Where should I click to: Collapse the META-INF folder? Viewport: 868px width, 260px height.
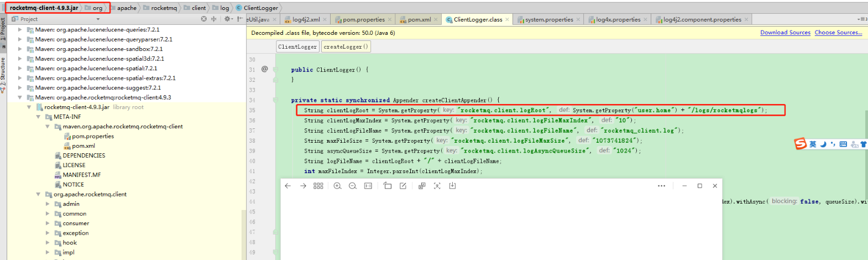point(38,117)
